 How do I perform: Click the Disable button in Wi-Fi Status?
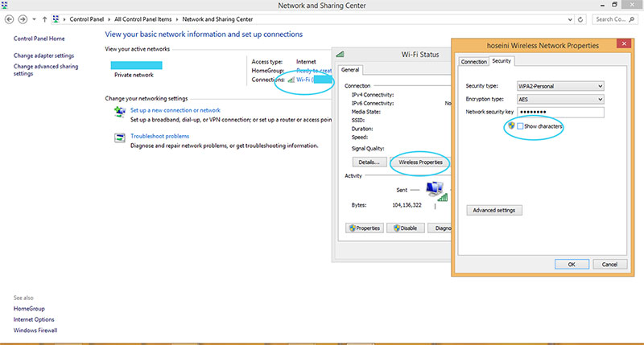click(406, 228)
